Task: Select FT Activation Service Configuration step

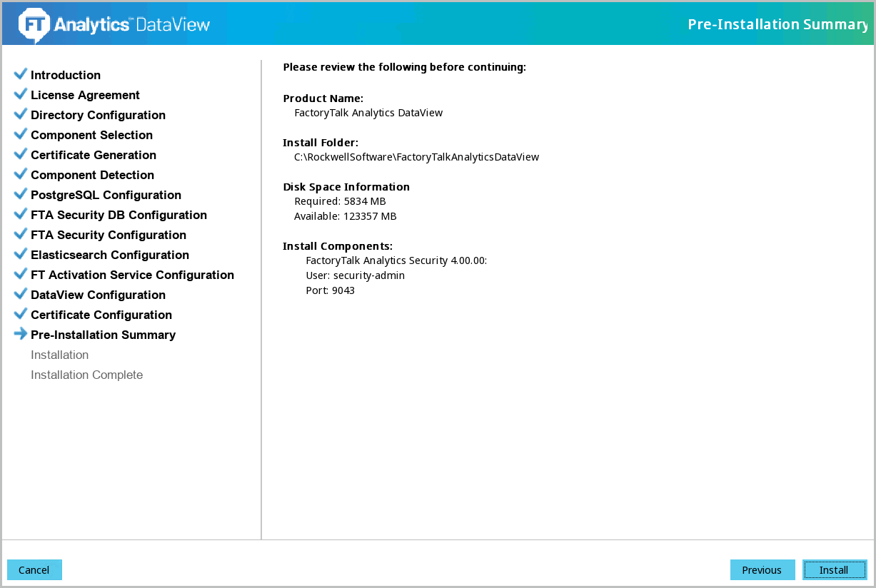Action: coord(132,275)
